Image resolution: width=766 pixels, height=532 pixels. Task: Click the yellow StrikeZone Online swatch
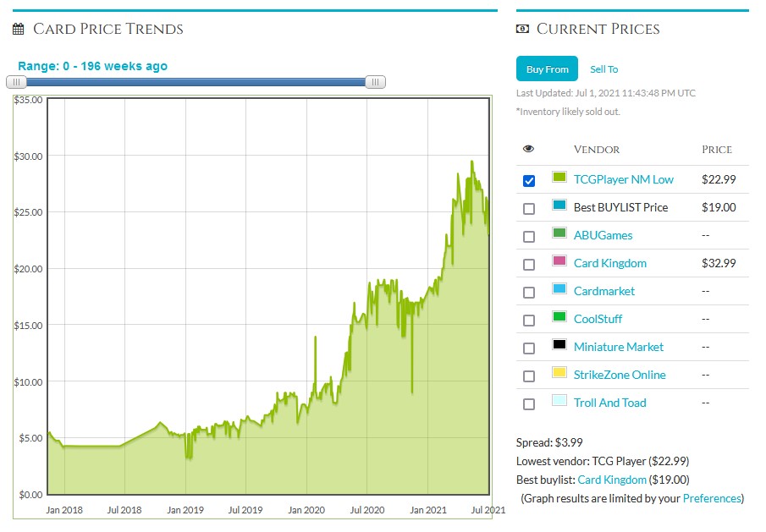click(x=559, y=372)
